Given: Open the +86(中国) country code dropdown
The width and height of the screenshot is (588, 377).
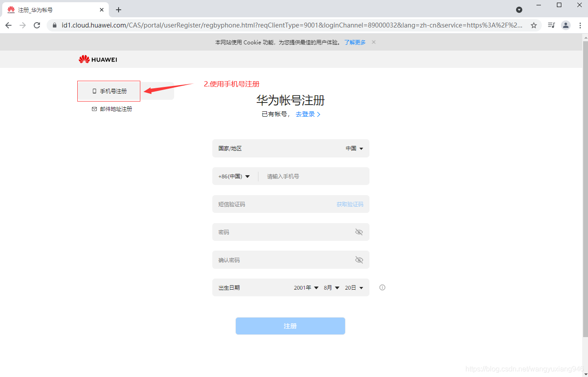Looking at the screenshot, I should (234, 177).
